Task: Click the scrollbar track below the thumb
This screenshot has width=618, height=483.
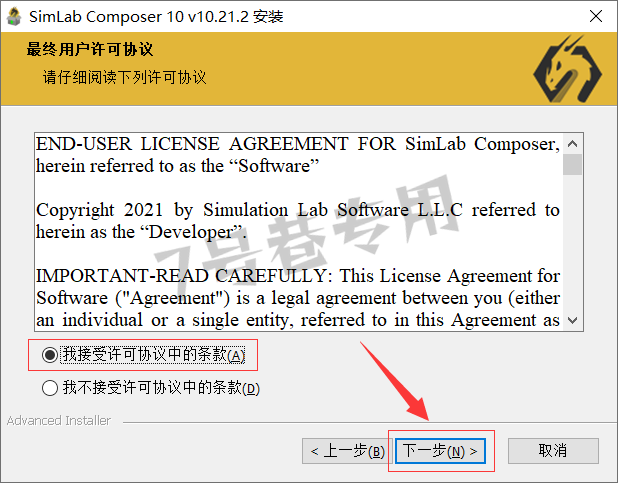Action: [572, 242]
